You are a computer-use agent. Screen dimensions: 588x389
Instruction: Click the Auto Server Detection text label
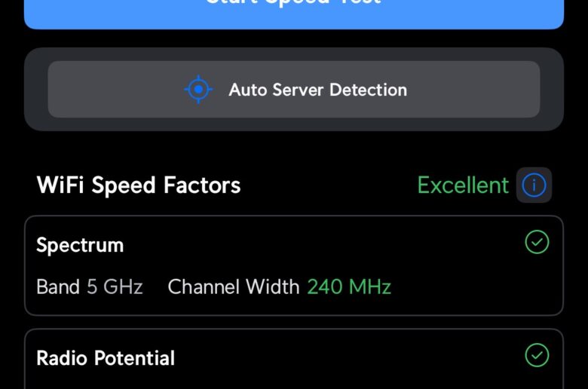318,90
